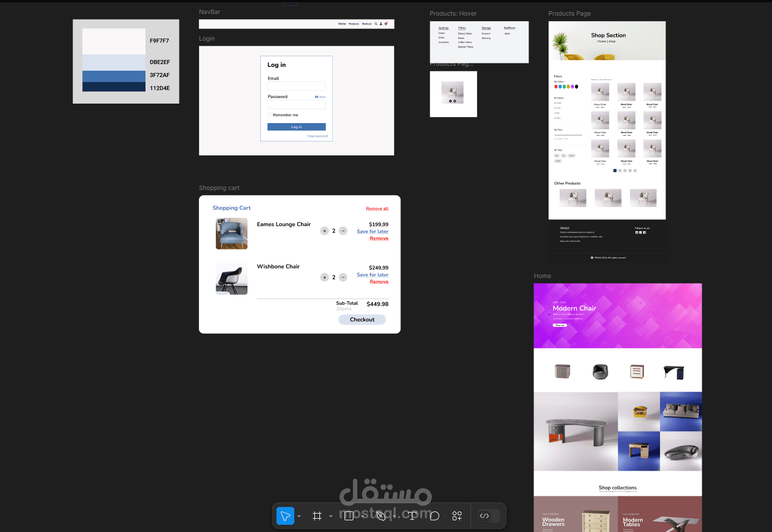Expand the shape tools chevron
The height and width of the screenshot is (532, 772).
362,516
